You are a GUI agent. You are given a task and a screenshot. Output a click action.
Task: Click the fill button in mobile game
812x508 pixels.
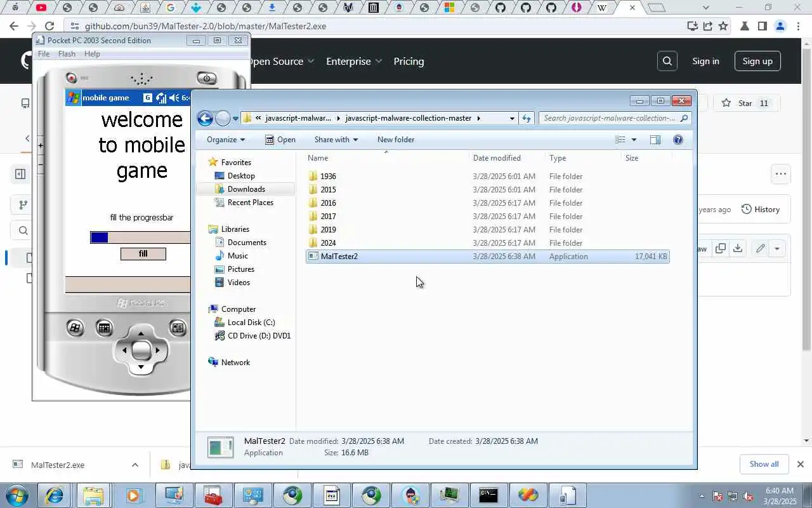tap(143, 254)
